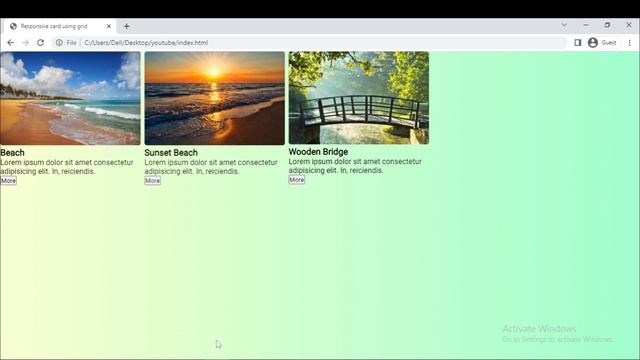Viewport: 640px width, 360px height.
Task: Expand tab search chevron in title bar
Action: [x=564, y=25]
